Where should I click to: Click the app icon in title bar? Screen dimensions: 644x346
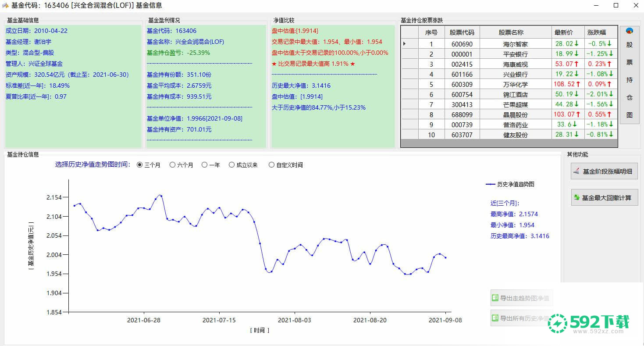6,5
